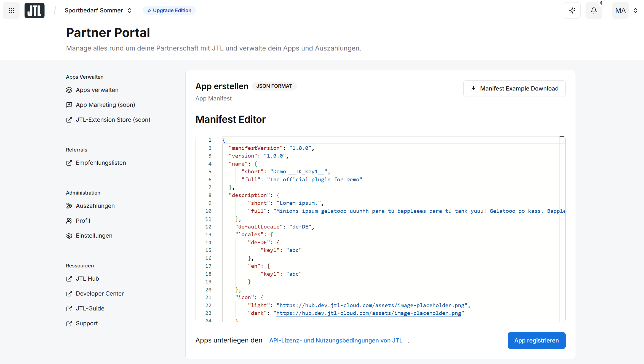Click the Apps verwalten layers icon
The width and height of the screenshot is (644, 364).
click(x=69, y=90)
